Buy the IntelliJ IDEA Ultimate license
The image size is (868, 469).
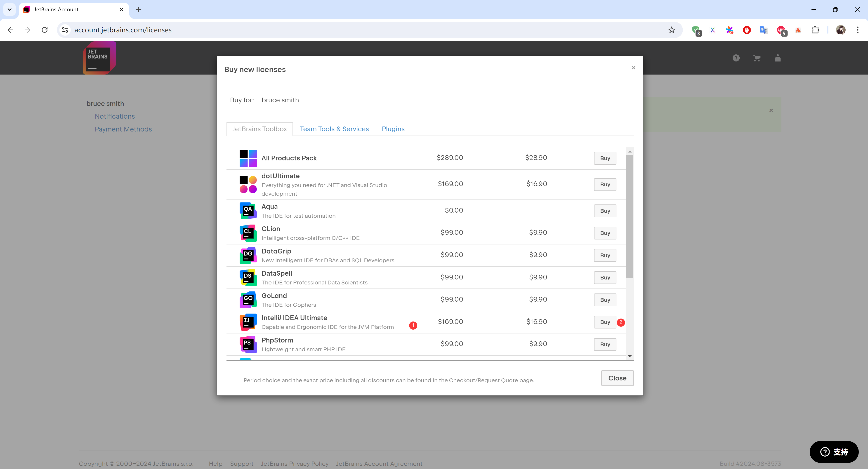click(605, 322)
